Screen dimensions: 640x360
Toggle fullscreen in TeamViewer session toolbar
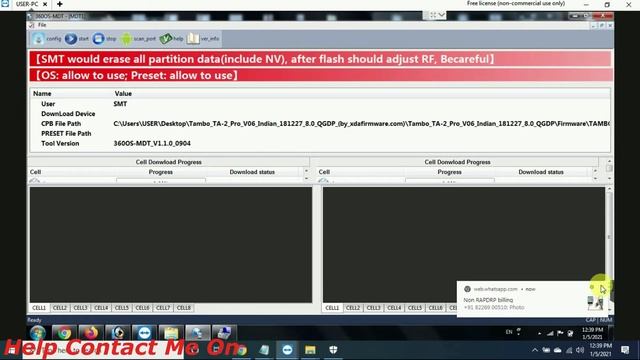[433, 16]
